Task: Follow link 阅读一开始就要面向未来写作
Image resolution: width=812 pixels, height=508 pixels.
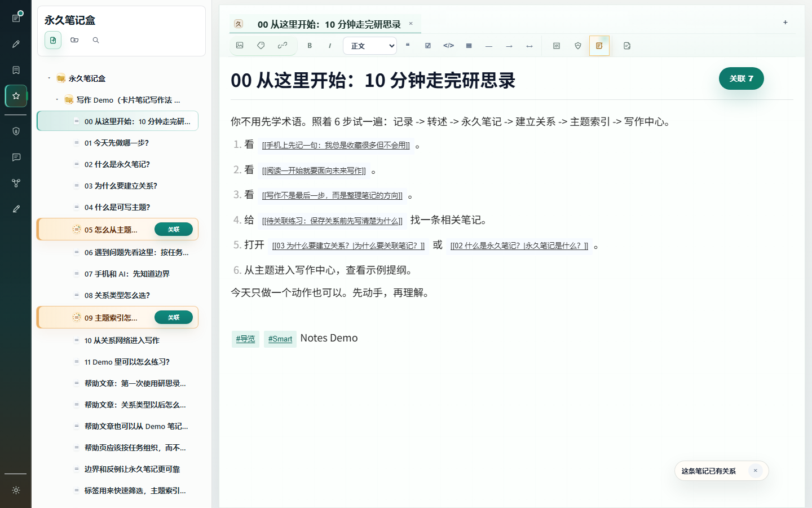Action: (x=314, y=170)
